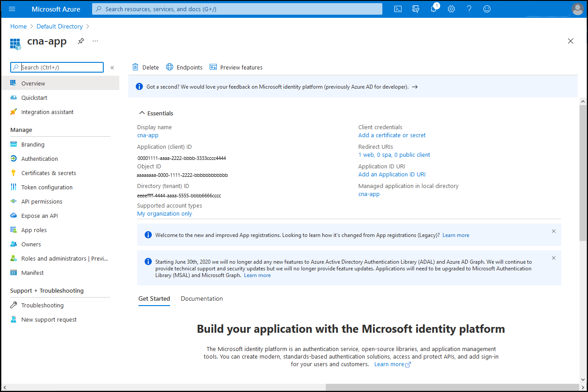
Task: Click the App roles icon
Action: (x=13, y=230)
